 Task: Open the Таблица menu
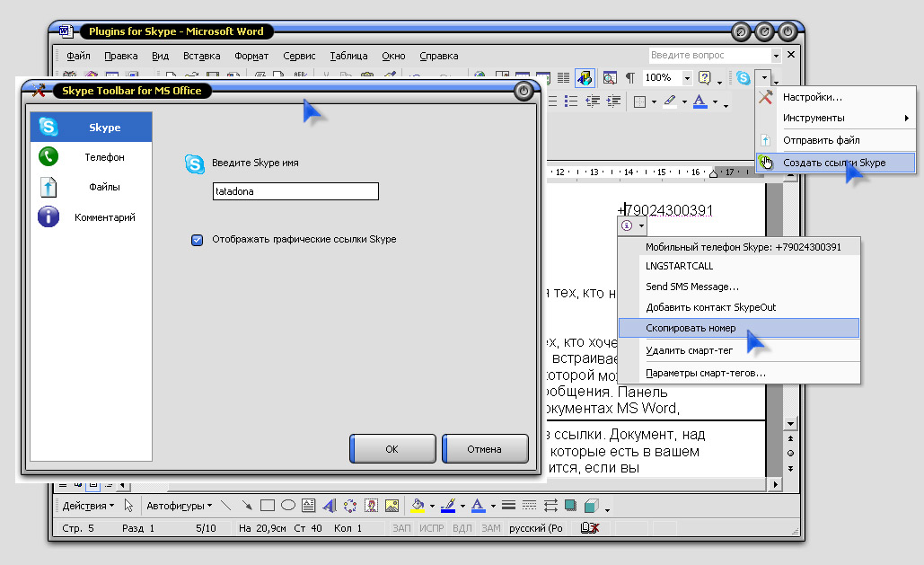pos(348,56)
